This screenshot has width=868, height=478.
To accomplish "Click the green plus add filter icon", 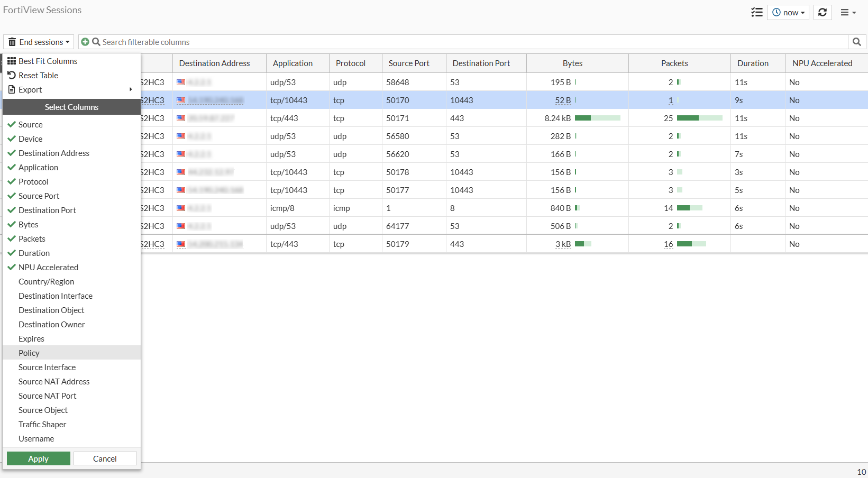I will click(85, 42).
